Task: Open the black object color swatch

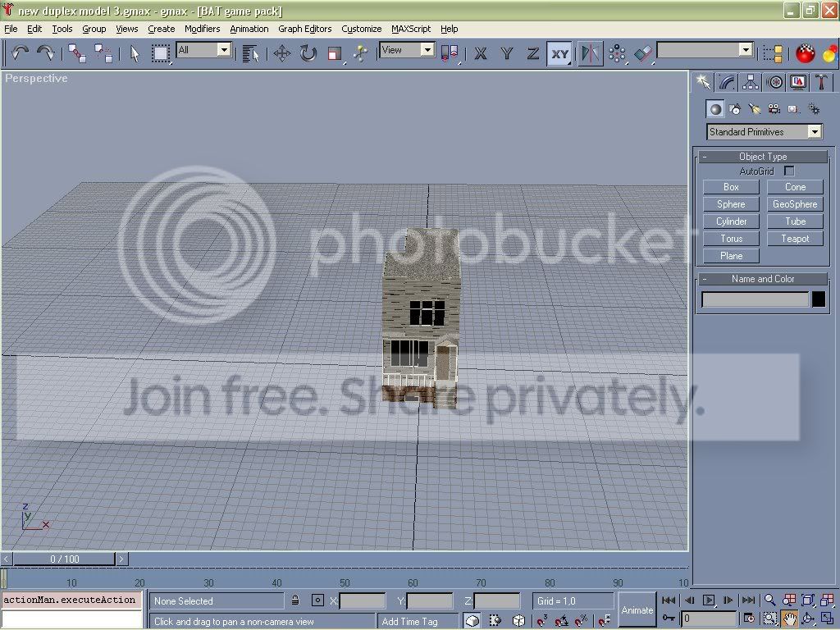Action: (x=819, y=299)
